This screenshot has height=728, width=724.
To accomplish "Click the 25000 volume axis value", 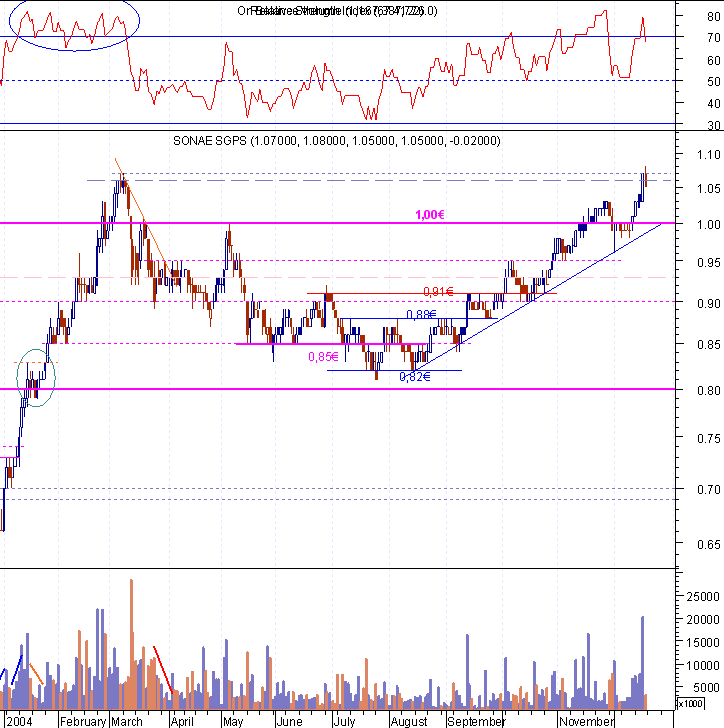I will pyautogui.click(x=703, y=597).
